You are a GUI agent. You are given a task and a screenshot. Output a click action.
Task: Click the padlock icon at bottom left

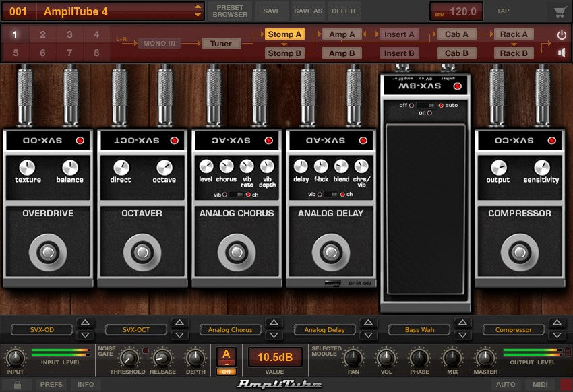click(17, 385)
